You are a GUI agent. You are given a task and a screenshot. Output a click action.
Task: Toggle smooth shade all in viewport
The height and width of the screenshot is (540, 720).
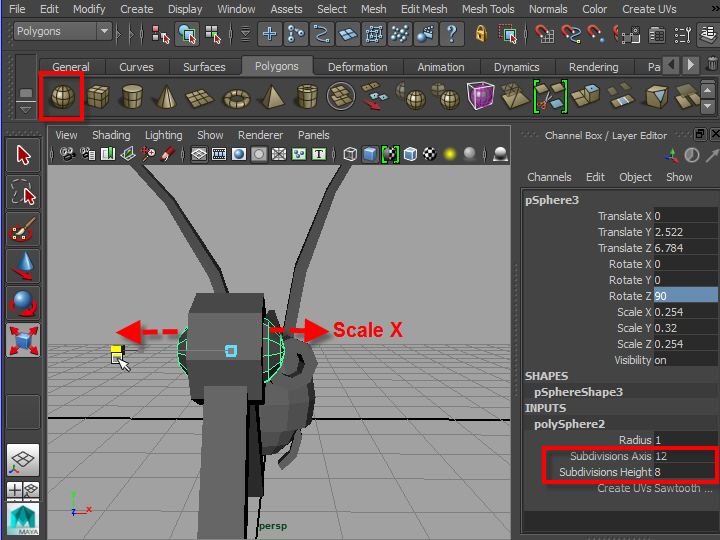(x=370, y=154)
